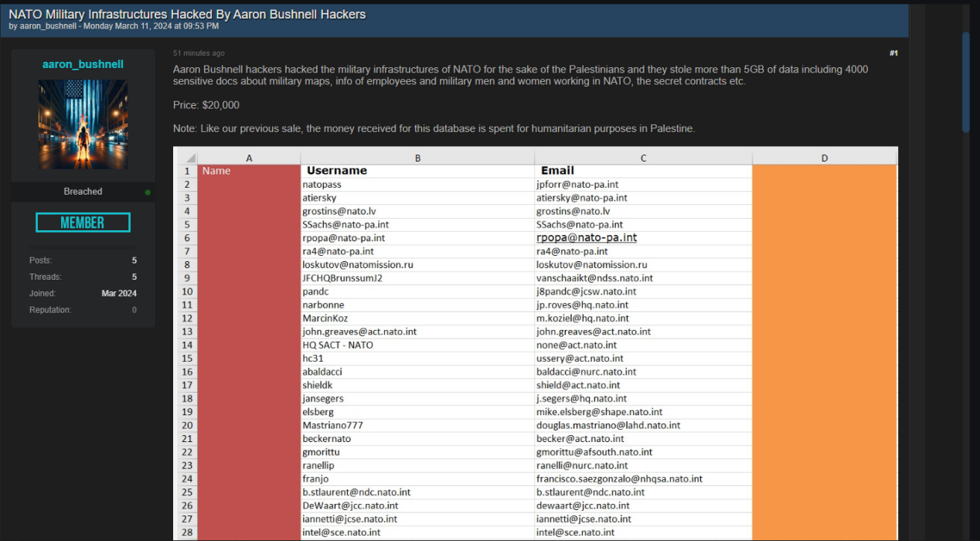Open the #1 post permalink
This screenshot has width=980, height=541.
coord(893,53)
